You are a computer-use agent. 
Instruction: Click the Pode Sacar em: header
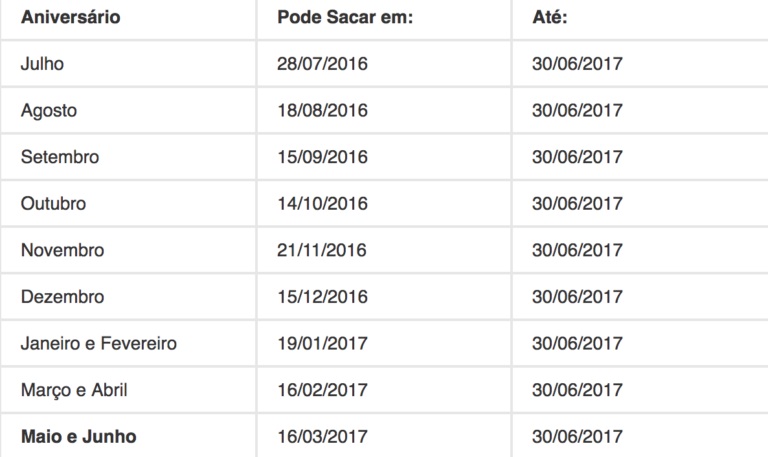345,17
